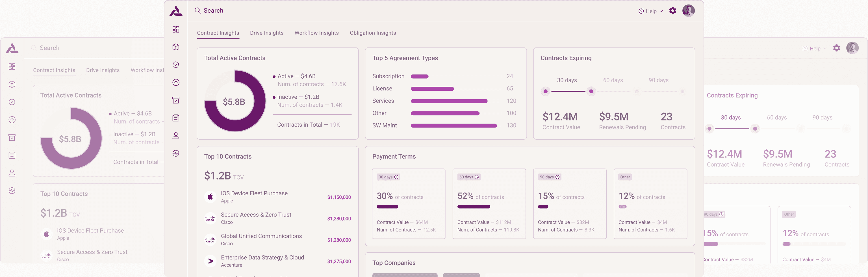Screen dimensions: 868x277
Task: Open the Workflow Insights tab
Action: (316, 33)
